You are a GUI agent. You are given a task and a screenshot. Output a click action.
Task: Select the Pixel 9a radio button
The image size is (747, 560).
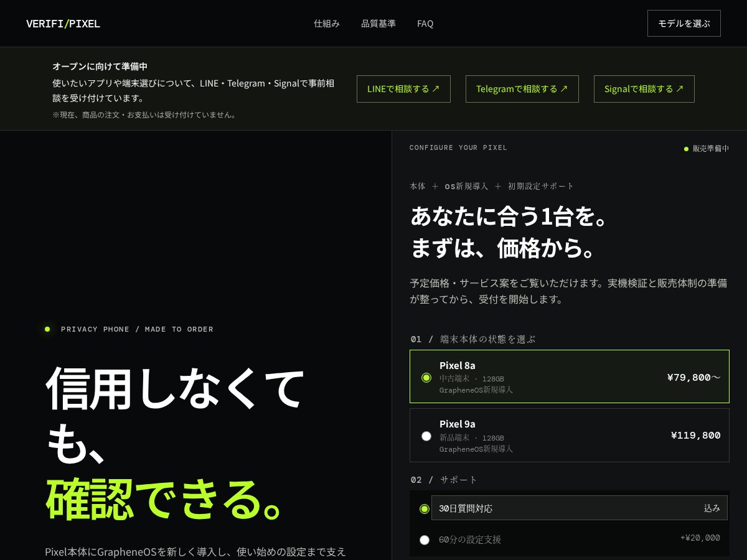click(426, 436)
